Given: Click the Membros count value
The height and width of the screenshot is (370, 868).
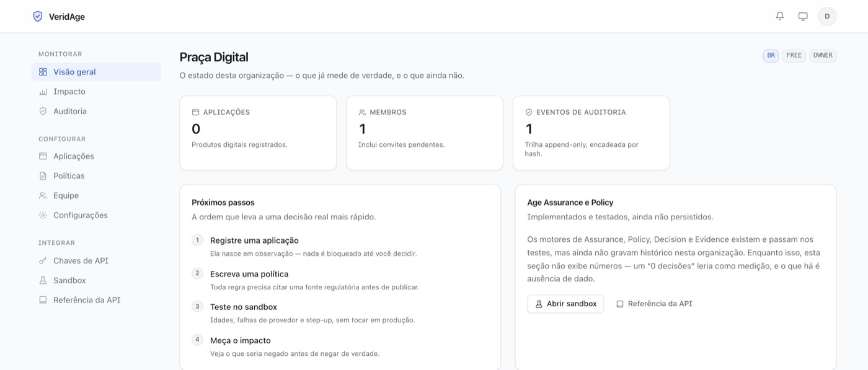Looking at the screenshot, I should (362, 129).
